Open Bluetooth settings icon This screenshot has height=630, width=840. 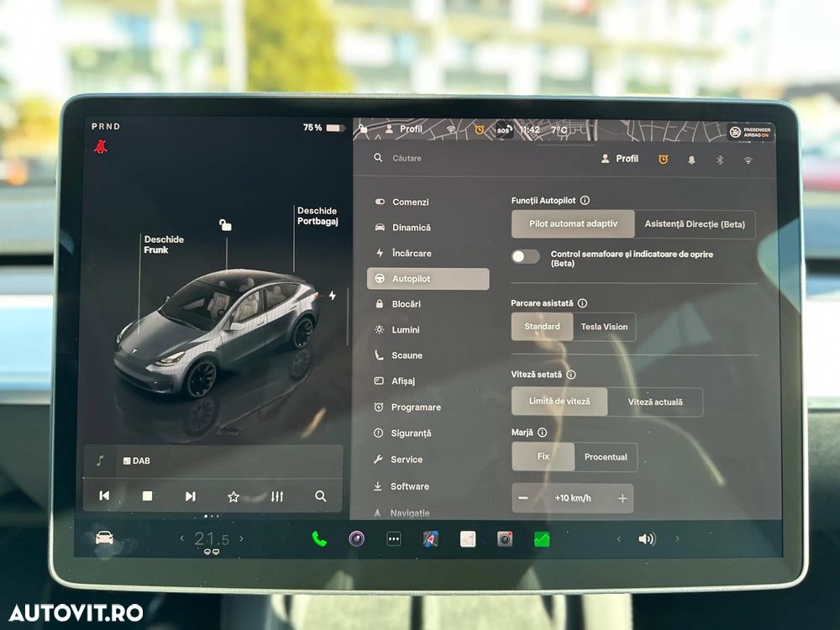(x=720, y=160)
